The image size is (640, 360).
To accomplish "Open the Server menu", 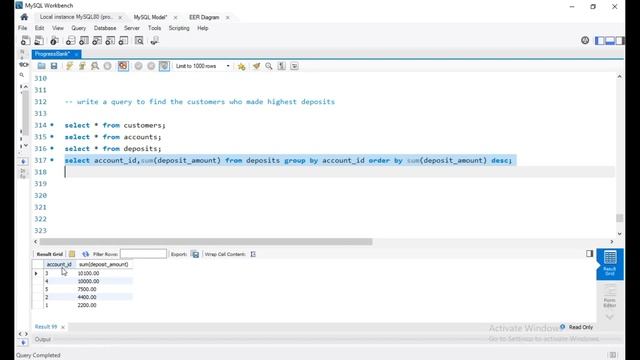I will (x=131, y=28).
